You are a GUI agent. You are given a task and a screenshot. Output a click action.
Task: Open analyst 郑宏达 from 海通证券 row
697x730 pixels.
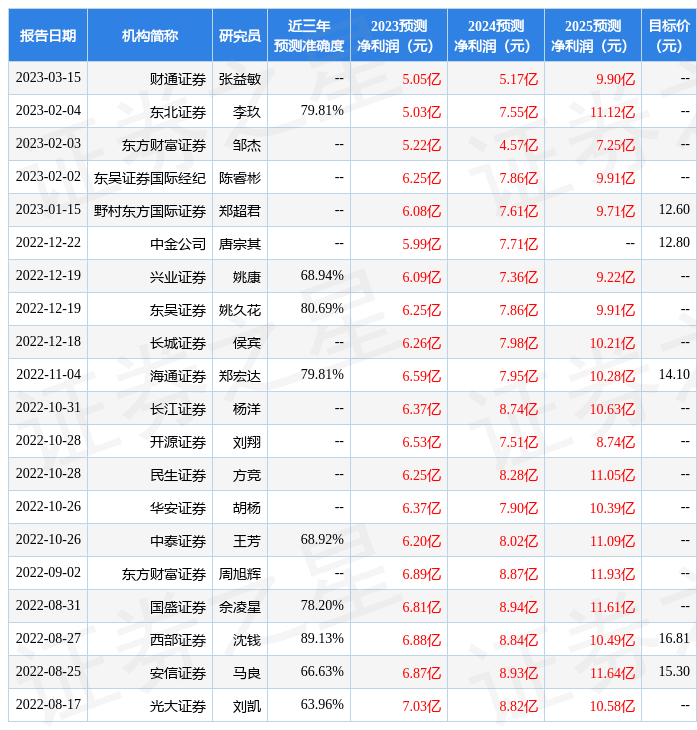[240, 376]
